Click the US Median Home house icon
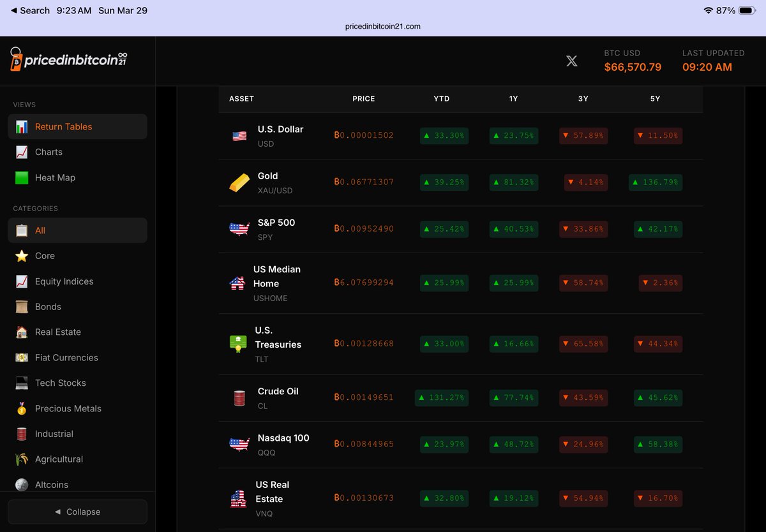 pos(237,283)
